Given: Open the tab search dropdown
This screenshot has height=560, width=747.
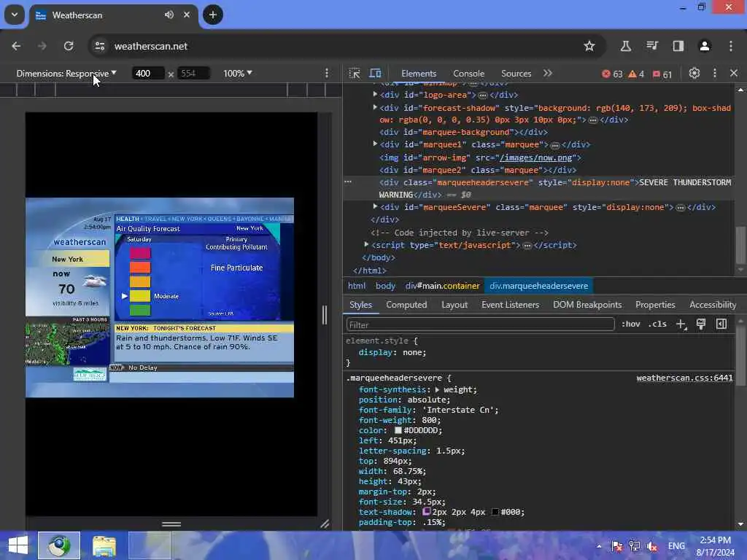Looking at the screenshot, I should (15, 15).
